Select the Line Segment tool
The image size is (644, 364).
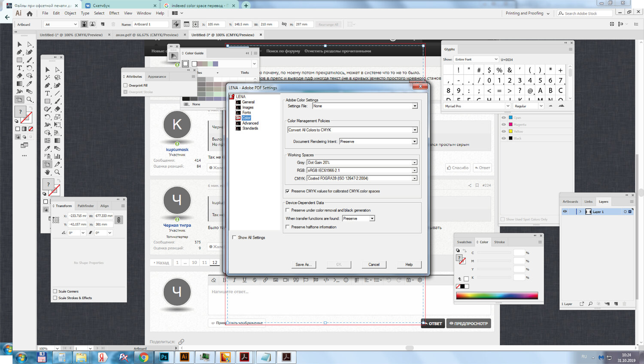(x=57, y=93)
